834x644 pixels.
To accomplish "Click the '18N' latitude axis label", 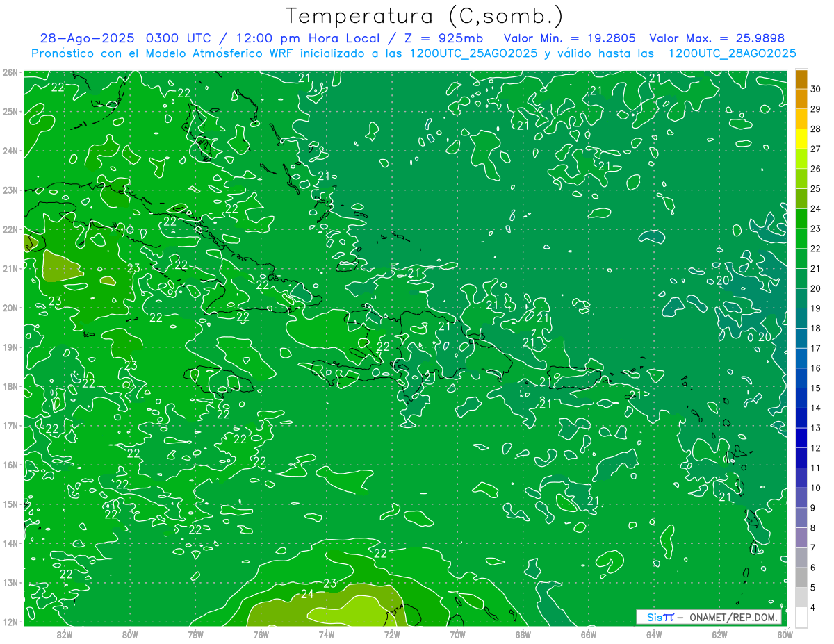I will pyautogui.click(x=10, y=386).
